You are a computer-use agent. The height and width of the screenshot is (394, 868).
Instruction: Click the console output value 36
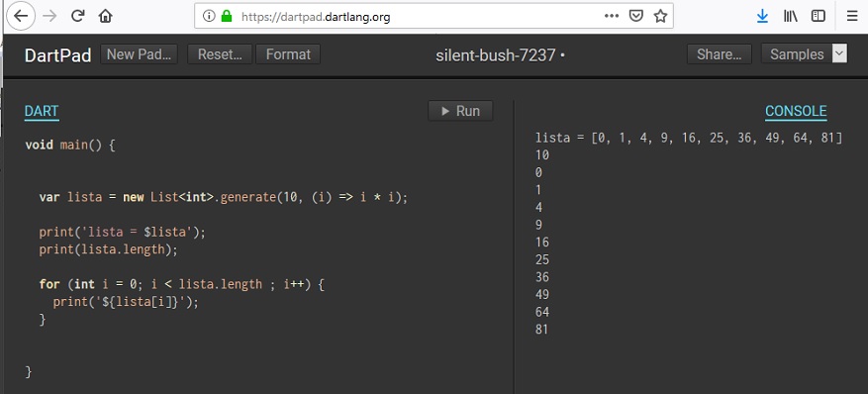(x=542, y=277)
